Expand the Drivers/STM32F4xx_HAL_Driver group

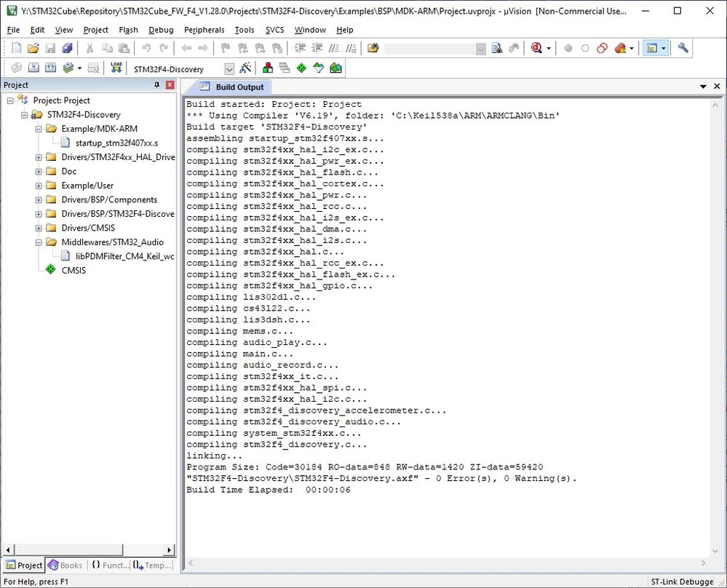39,157
